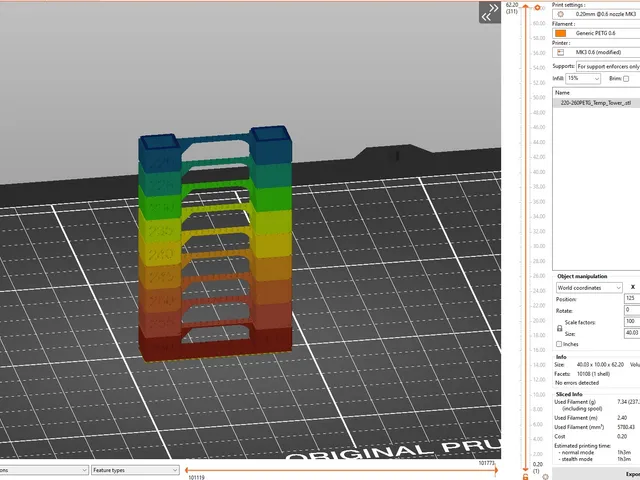Image resolution: width=640 pixels, height=480 pixels.
Task: Select the 220-260PETG_Temp_Tower object row
Action: 596,103
